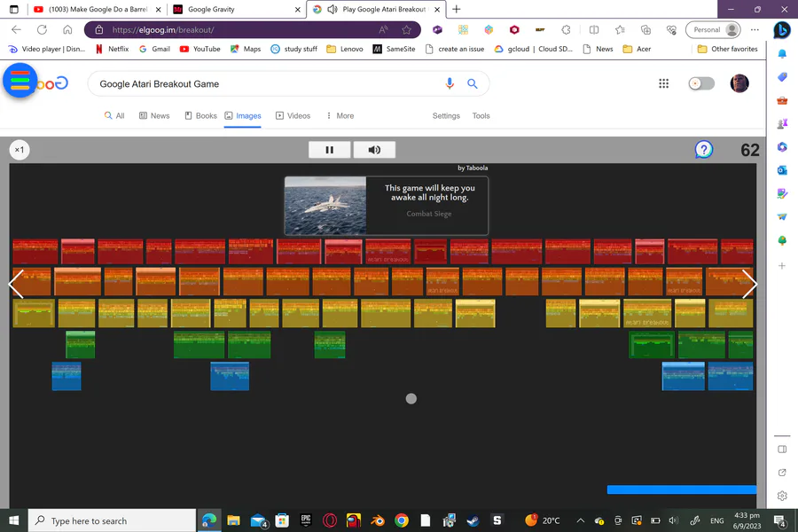The image size is (798, 532).
Task: Mute the game sound
Action: tap(374, 150)
